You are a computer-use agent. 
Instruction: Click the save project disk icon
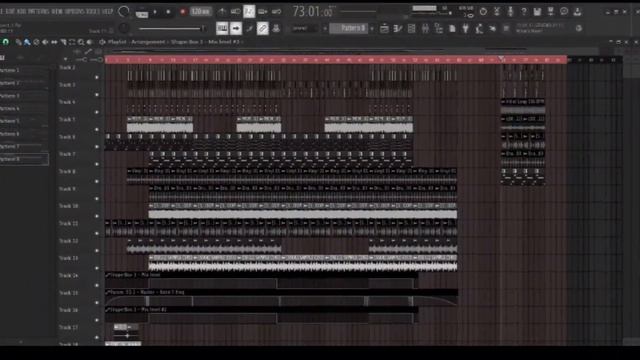pyautogui.click(x=537, y=11)
